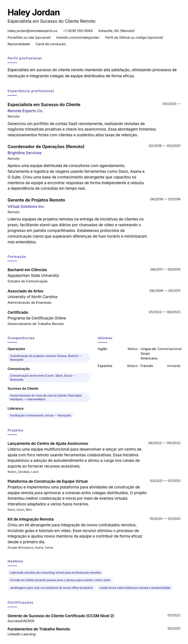Click the Espanhol language entry
The height and width of the screenshot is (644, 188).
[118, 366]
